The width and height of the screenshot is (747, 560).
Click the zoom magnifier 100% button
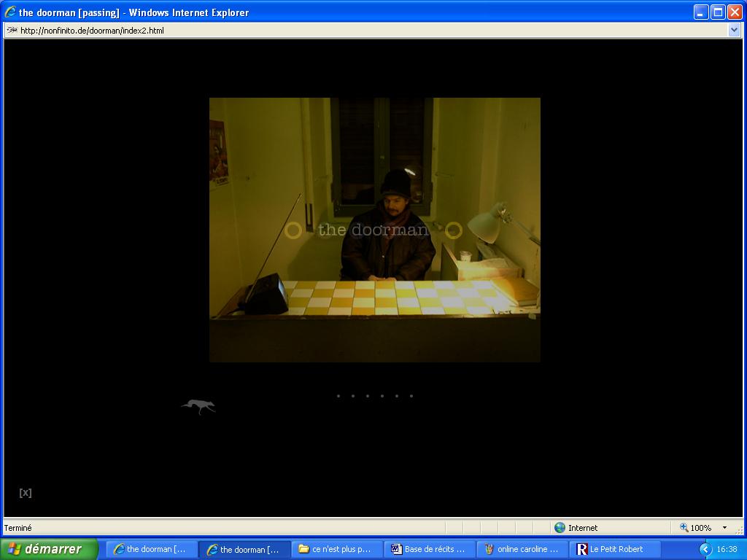coord(695,528)
